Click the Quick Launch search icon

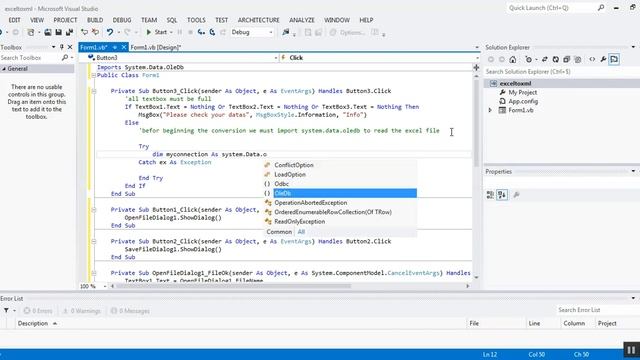(x=601, y=8)
